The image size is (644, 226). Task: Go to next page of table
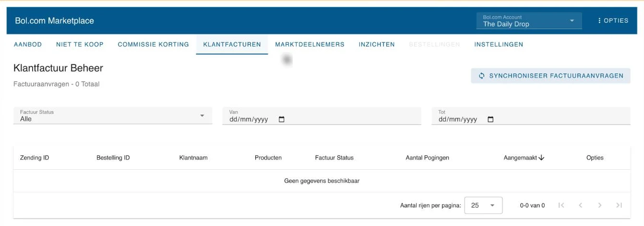(x=600, y=205)
